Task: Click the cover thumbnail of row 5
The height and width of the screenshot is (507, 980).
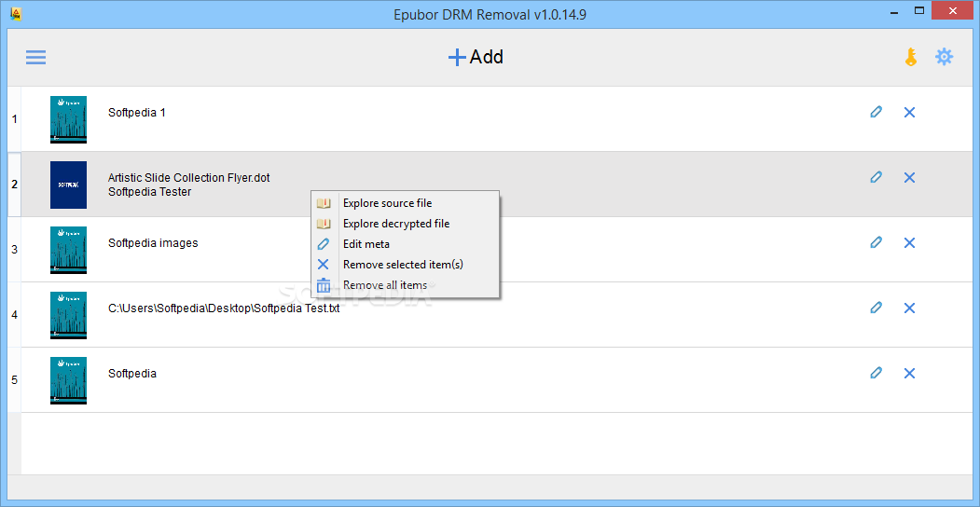Action: click(69, 380)
